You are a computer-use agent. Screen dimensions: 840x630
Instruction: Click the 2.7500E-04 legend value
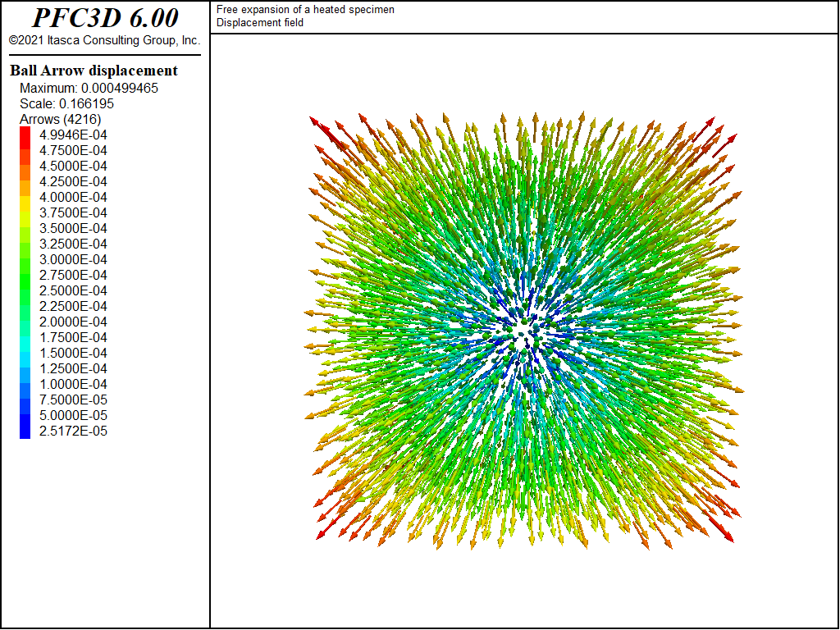(x=73, y=275)
